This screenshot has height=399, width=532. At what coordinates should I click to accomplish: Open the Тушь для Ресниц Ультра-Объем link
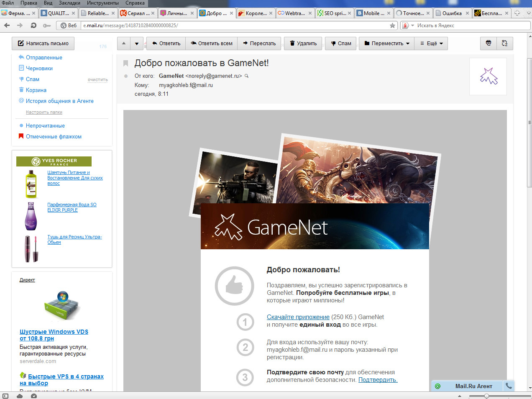point(74,240)
